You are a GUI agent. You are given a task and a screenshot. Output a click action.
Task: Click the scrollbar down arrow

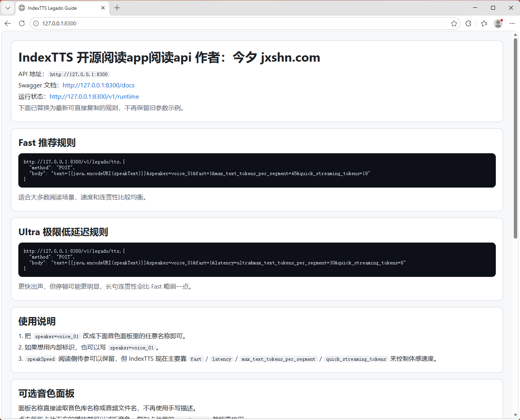[x=515, y=415]
